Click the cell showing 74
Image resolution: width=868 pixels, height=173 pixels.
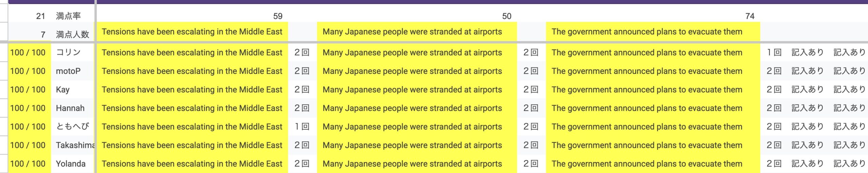tap(750, 16)
